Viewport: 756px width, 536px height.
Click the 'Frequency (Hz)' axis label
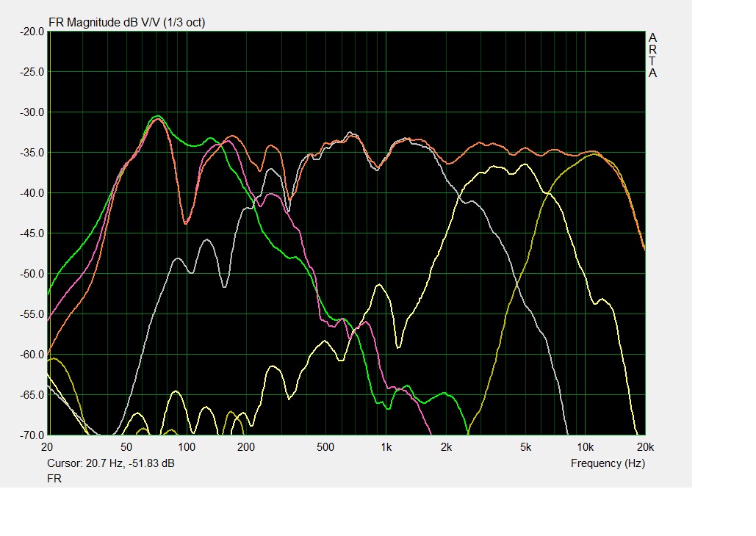(608, 463)
